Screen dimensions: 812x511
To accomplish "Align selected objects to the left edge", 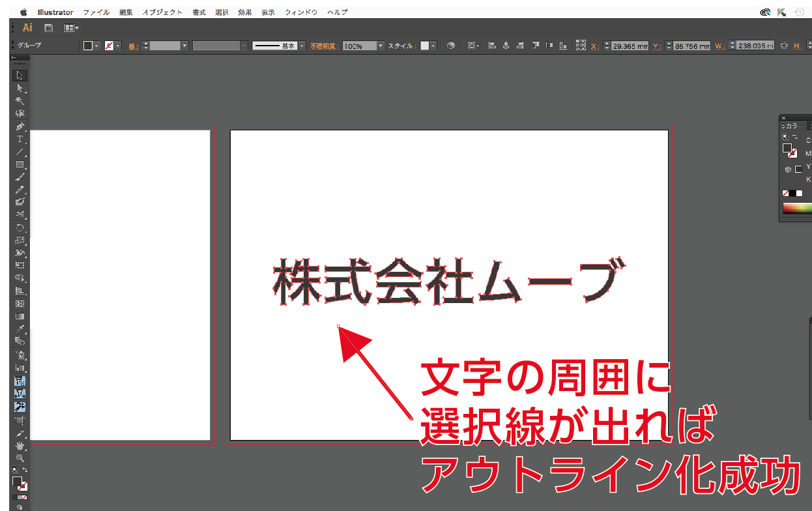I will click(492, 46).
